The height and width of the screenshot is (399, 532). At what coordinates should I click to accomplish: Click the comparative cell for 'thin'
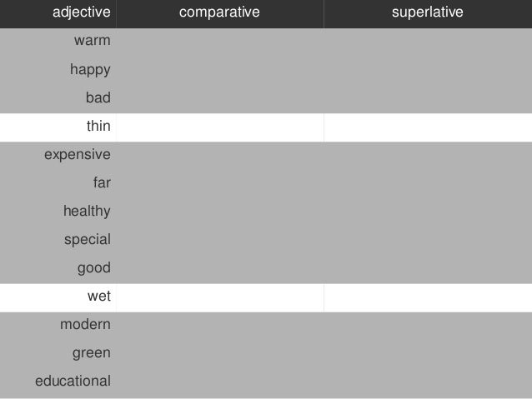[x=220, y=127]
